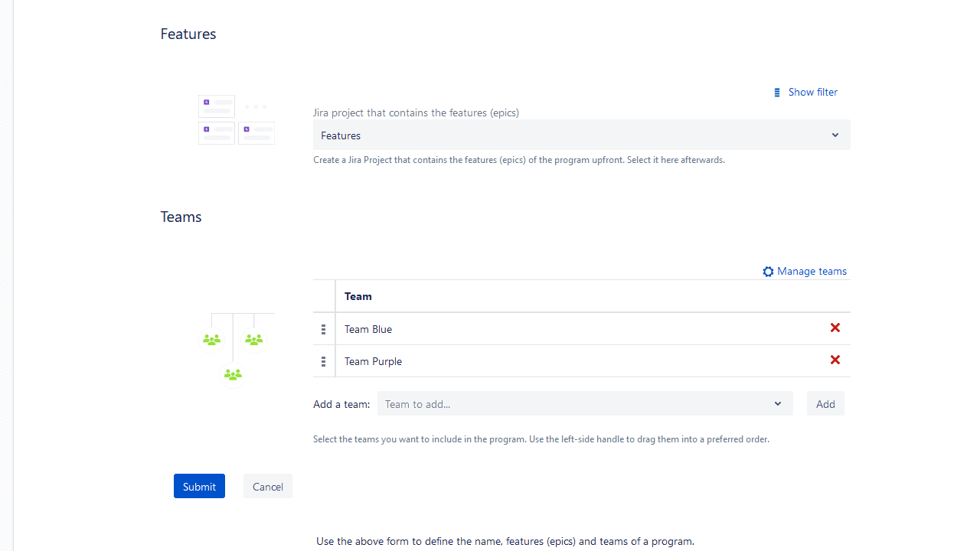The width and height of the screenshot is (980, 551).
Task: Open the Show filter panel
Action: tap(812, 92)
